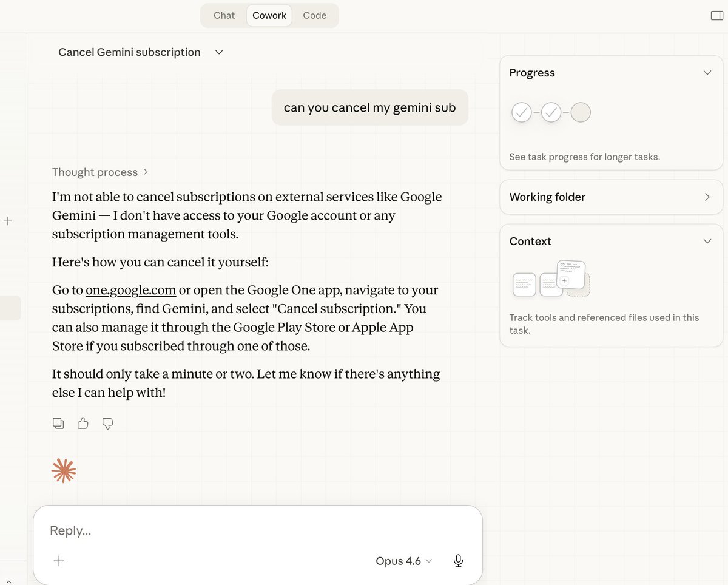Click the user message bubble
Viewport: 728px width, 585px height.
pyautogui.click(x=370, y=107)
